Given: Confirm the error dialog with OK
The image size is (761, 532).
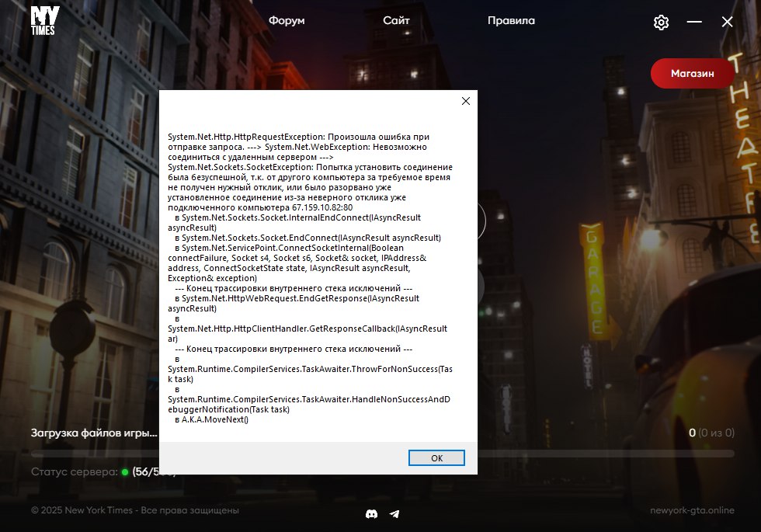Looking at the screenshot, I should (x=436, y=457).
